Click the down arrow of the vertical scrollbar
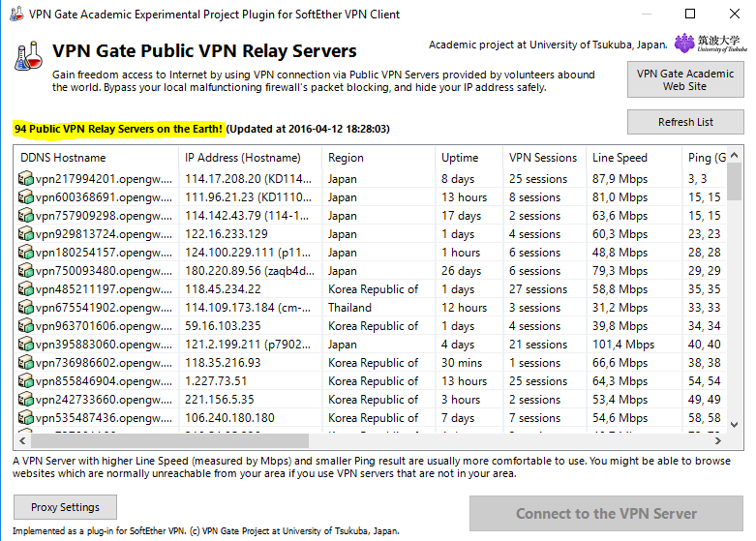Screen dimensions: 756x541 pyautogui.click(x=735, y=425)
